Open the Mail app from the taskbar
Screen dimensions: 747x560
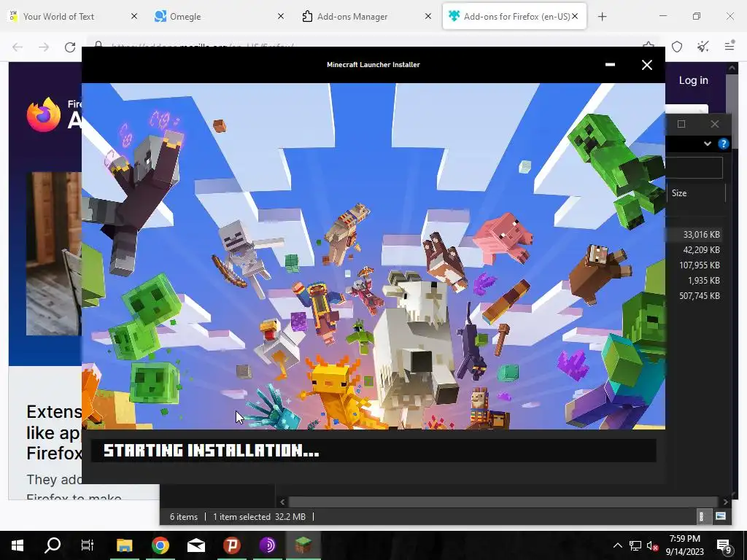pyautogui.click(x=196, y=545)
